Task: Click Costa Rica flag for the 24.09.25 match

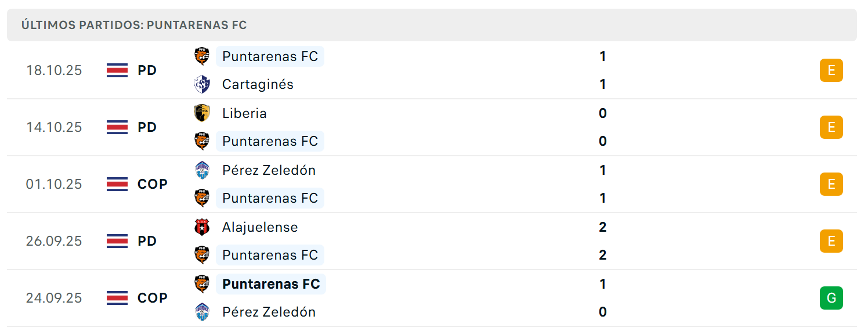Action: [x=117, y=298]
